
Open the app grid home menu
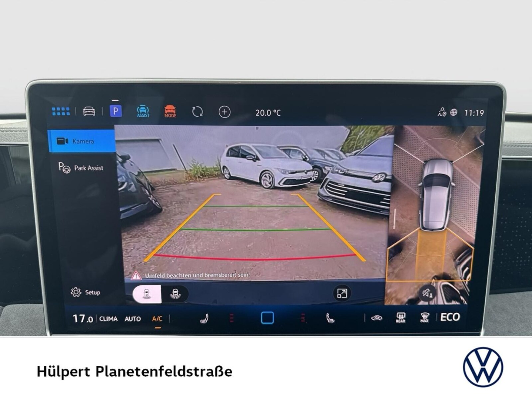click(x=61, y=111)
